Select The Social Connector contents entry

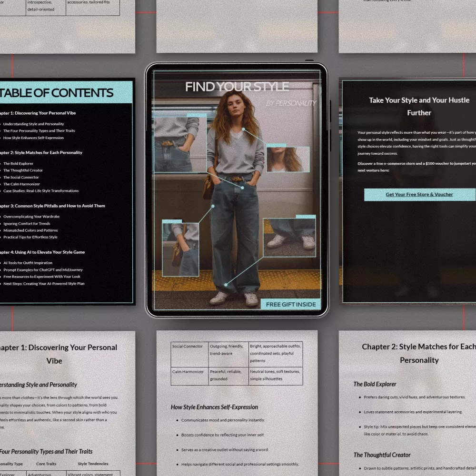click(x=22, y=177)
